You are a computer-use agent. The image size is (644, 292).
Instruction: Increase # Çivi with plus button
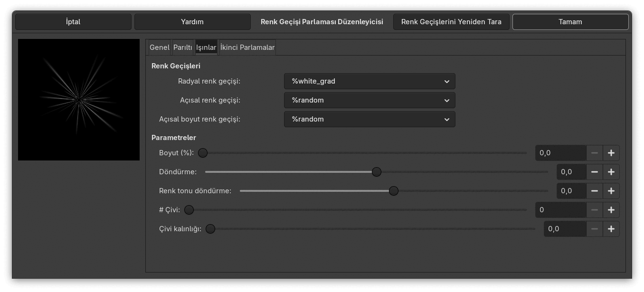[x=611, y=210]
